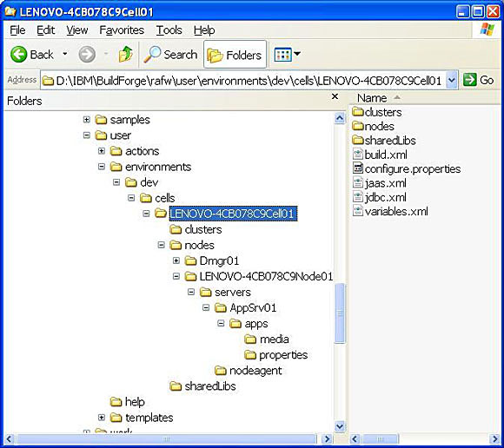
Task: Open the address bar dropdown
Action: [x=452, y=80]
